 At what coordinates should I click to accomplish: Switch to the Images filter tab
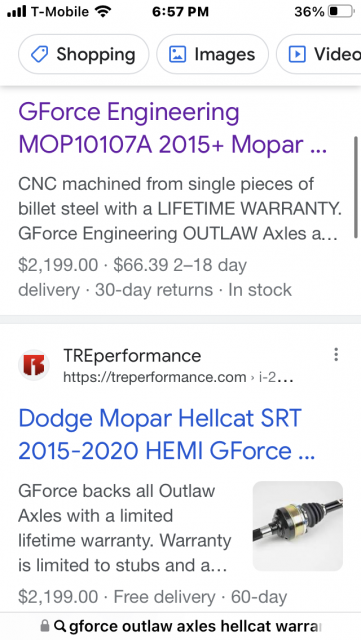pos(212,54)
